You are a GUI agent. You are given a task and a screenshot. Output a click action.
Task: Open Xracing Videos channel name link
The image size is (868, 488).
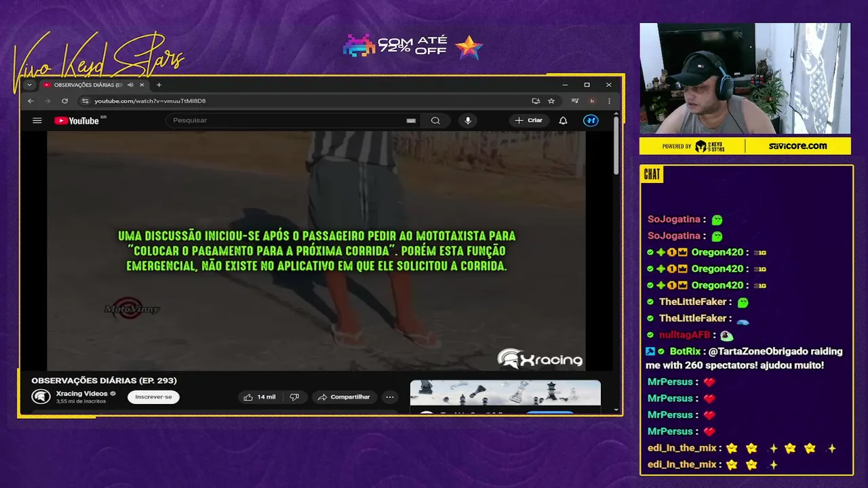click(81, 394)
